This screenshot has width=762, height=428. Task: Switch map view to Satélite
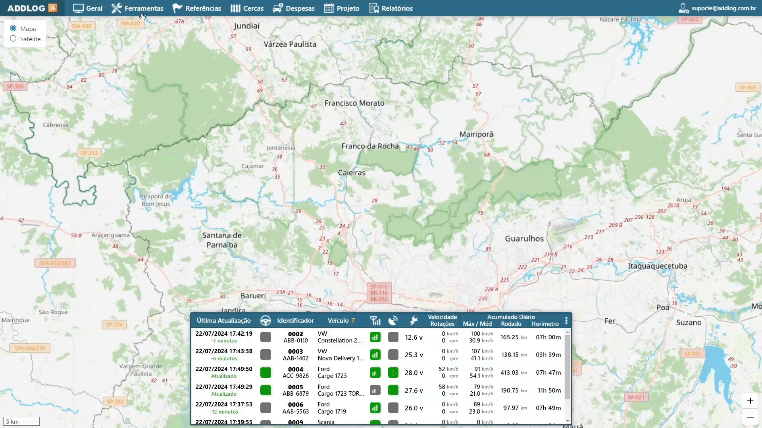pyautogui.click(x=13, y=39)
